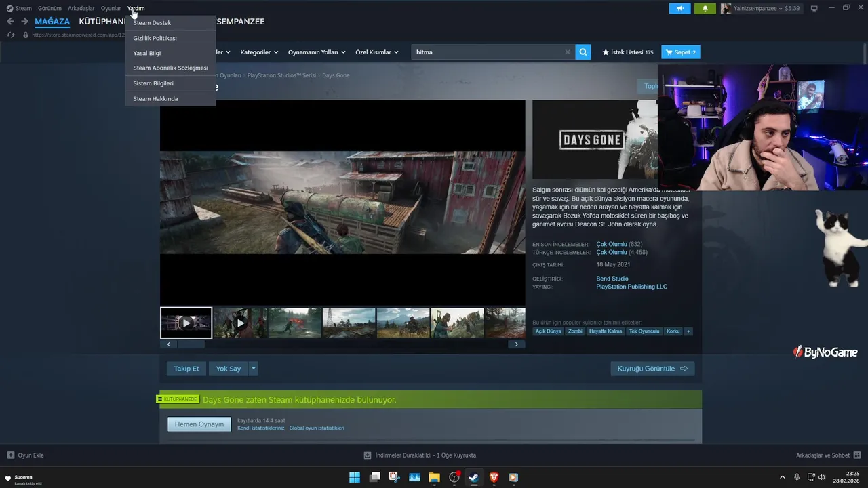Launch the game with Hemen Oynayın
The image size is (868, 488).
point(199,424)
